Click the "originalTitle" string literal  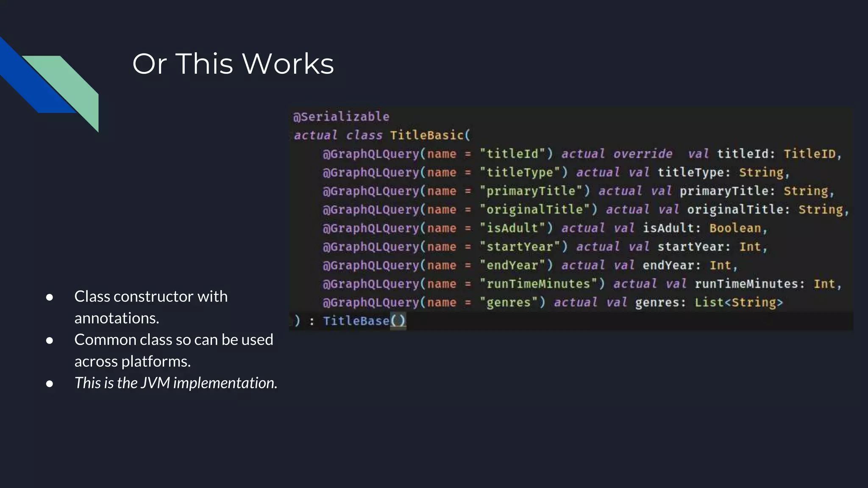pos(535,209)
